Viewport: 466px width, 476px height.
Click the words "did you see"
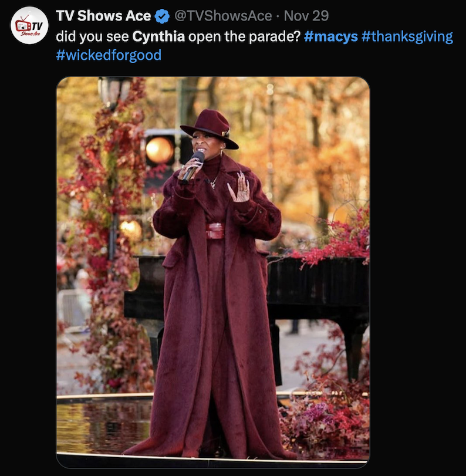92,36
